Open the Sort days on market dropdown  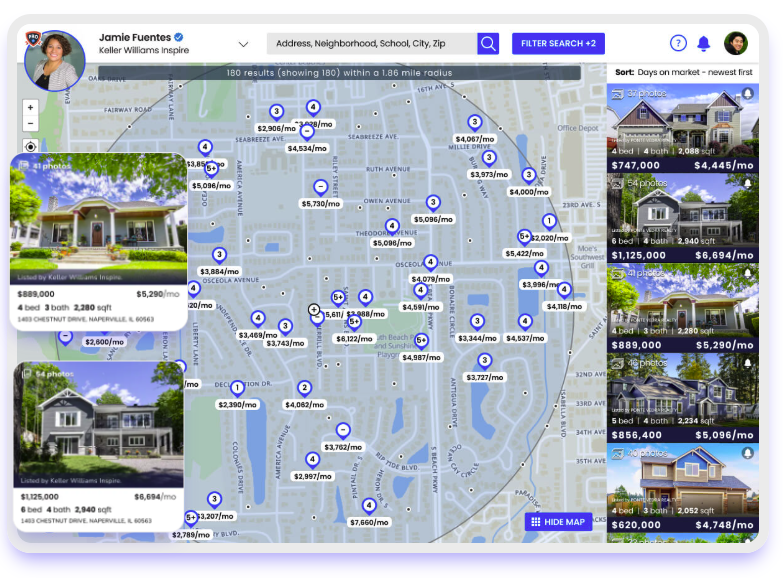(683, 72)
